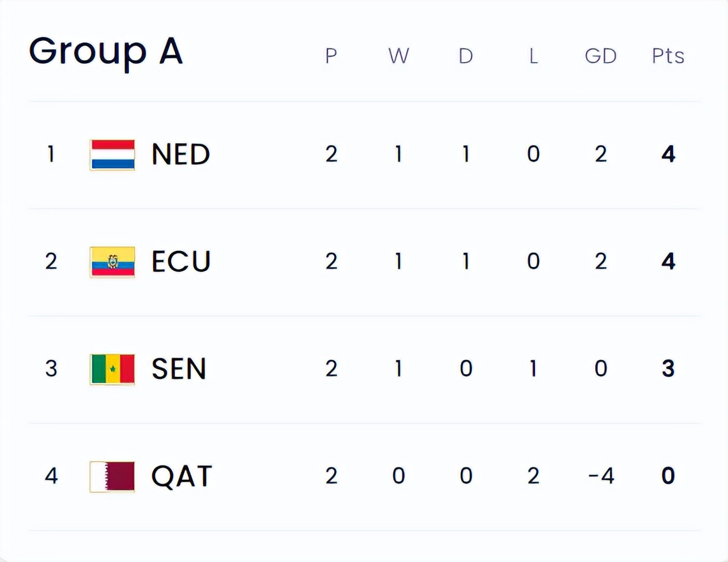
Task: Click the Qatar flag icon
Action: 112,476
